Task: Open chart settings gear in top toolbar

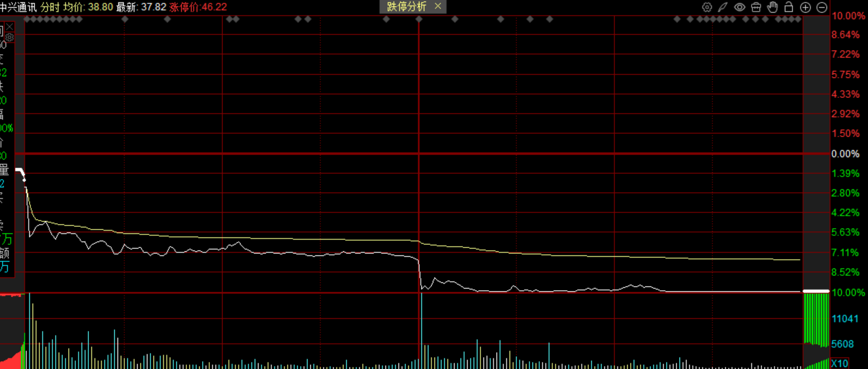Action: 707,7
